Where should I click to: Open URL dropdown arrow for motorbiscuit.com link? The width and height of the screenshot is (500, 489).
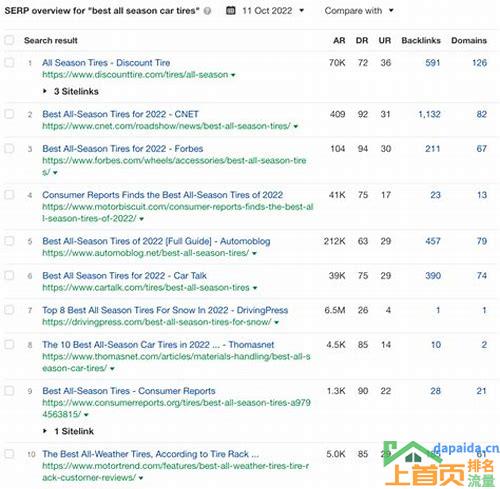(142, 219)
